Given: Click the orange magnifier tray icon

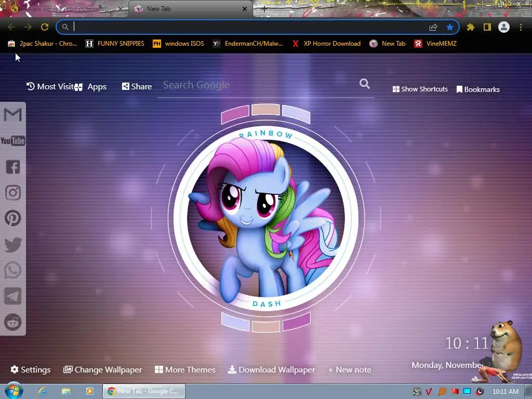Looking at the screenshot, I should 442,392.
